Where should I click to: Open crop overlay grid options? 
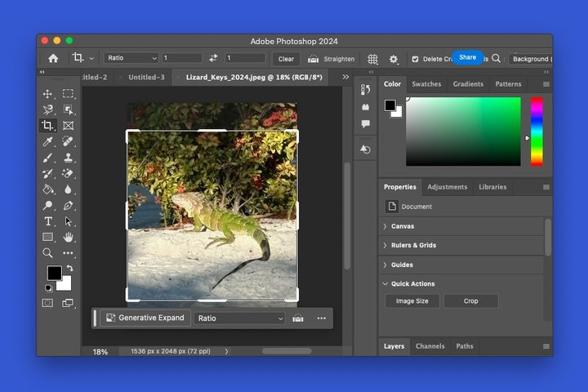(x=372, y=59)
